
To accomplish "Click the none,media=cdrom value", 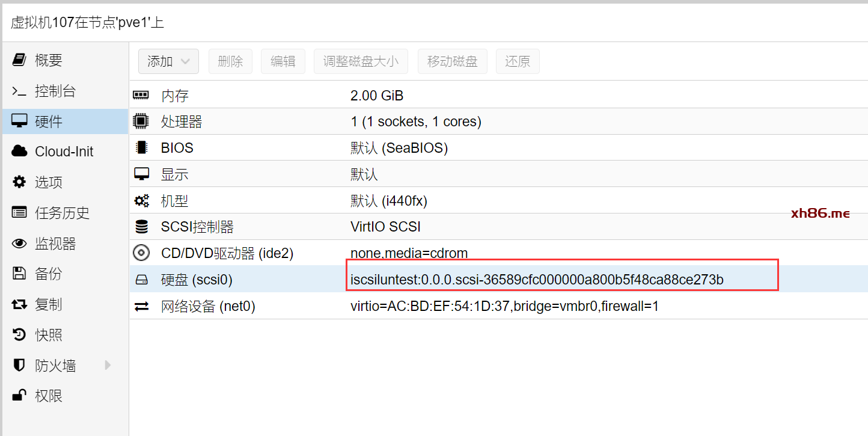I will [409, 254].
